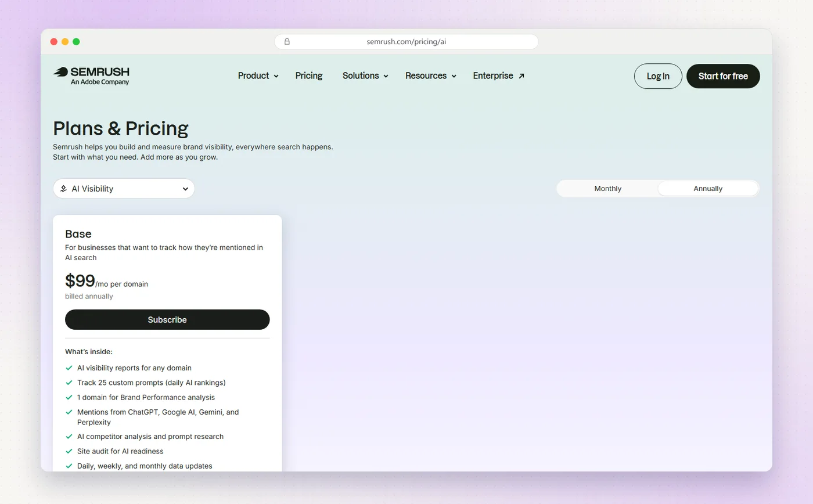Click the Start for free button

(x=723, y=76)
